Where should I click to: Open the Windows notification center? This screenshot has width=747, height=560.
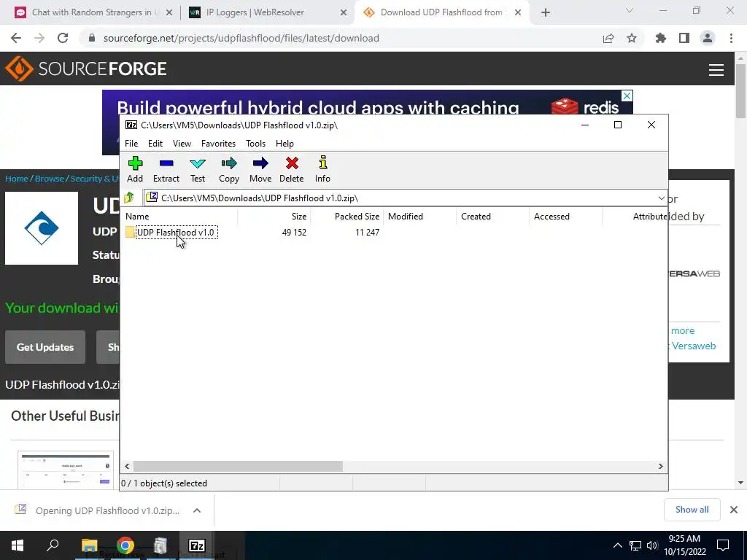(723, 545)
